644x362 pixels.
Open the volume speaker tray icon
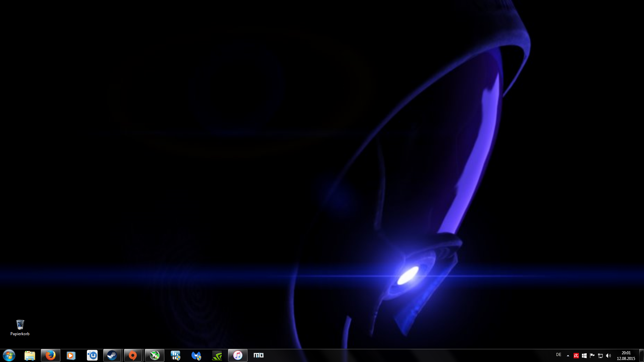click(x=608, y=356)
